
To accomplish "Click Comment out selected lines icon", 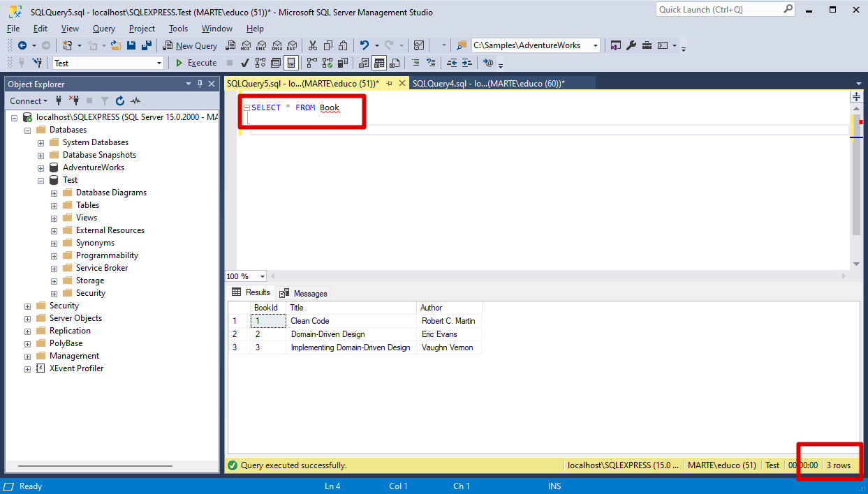I will pos(415,63).
